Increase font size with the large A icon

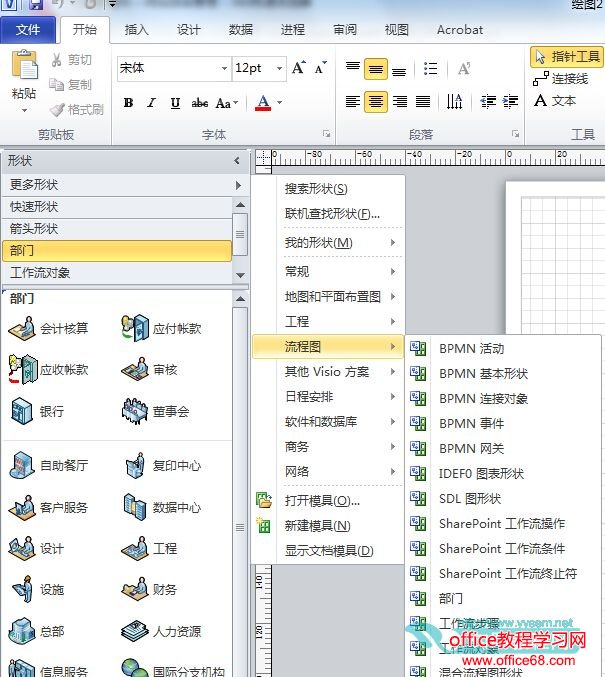click(298, 68)
